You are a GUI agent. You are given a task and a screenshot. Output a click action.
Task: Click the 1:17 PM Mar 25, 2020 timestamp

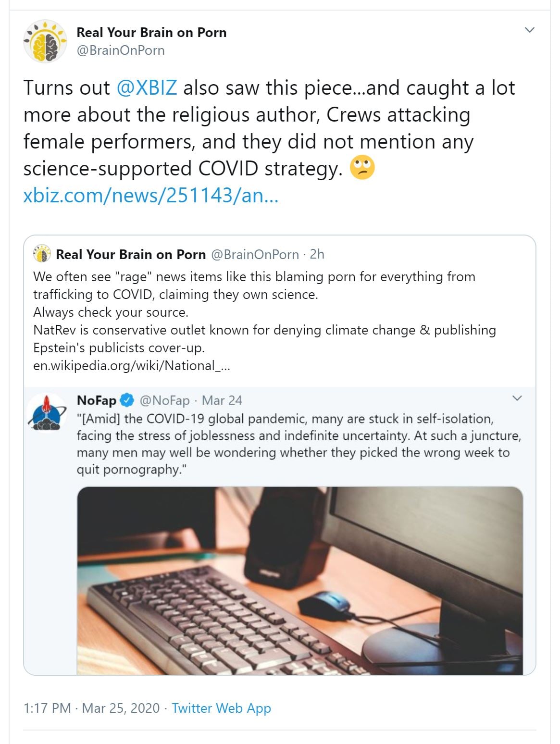coord(91,708)
